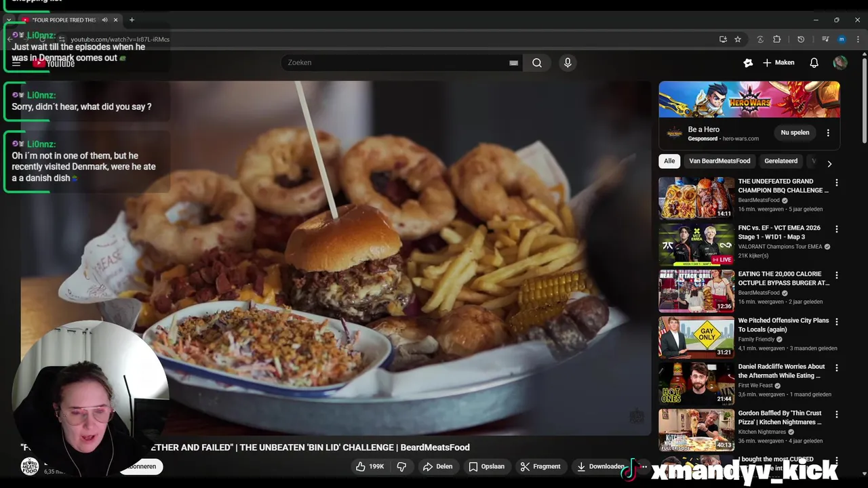This screenshot has height=488, width=868.
Task: Open options for Gordon Baffled video
Action: point(837,414)
